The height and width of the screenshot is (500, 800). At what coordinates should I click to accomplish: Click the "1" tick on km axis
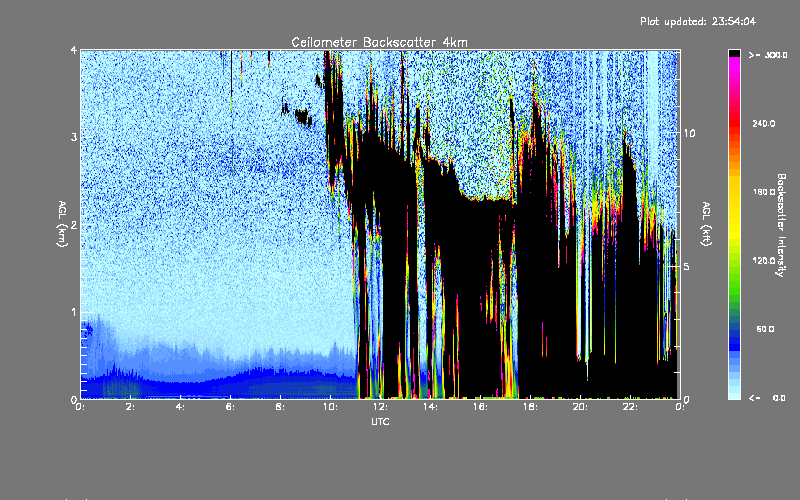pyautogui.click(x=74, y=312)
